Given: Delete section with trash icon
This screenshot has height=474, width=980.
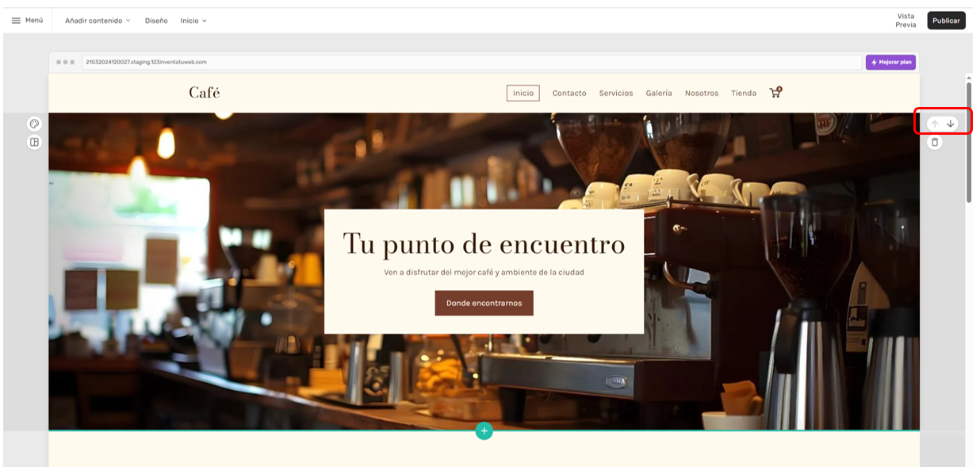Looking at the screenshot, I should (935, 143).
